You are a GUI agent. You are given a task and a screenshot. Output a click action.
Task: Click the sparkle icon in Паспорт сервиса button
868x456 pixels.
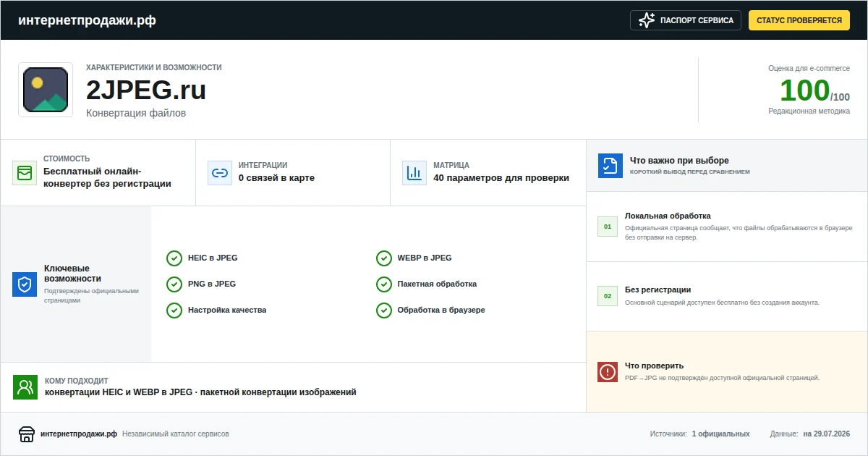[647, 20]
